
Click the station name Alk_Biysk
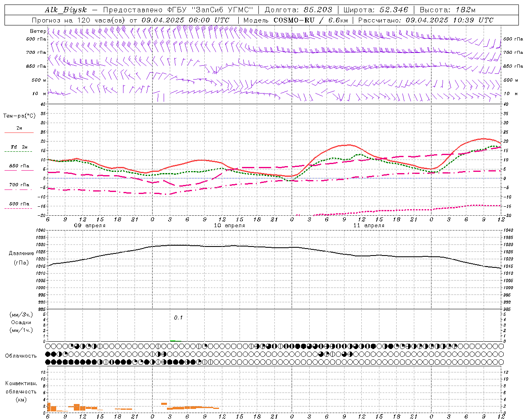(x=66, y=10)
